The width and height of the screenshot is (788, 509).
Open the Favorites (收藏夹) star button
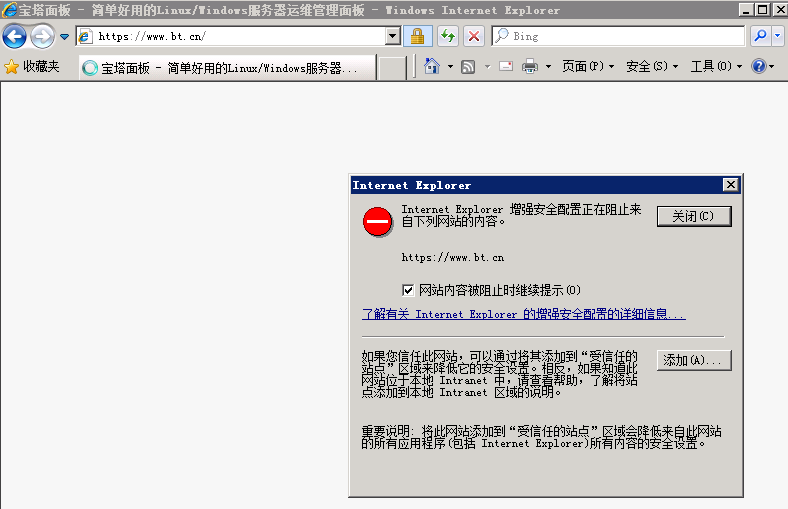pyautogui.click(x=32, y=67)
